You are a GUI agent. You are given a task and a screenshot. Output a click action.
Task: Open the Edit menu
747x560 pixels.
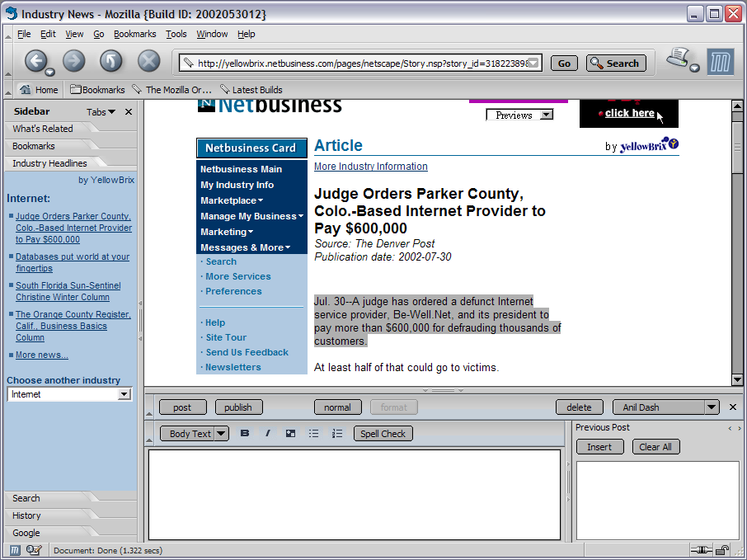pyautogui.click(x=48, y=34)
